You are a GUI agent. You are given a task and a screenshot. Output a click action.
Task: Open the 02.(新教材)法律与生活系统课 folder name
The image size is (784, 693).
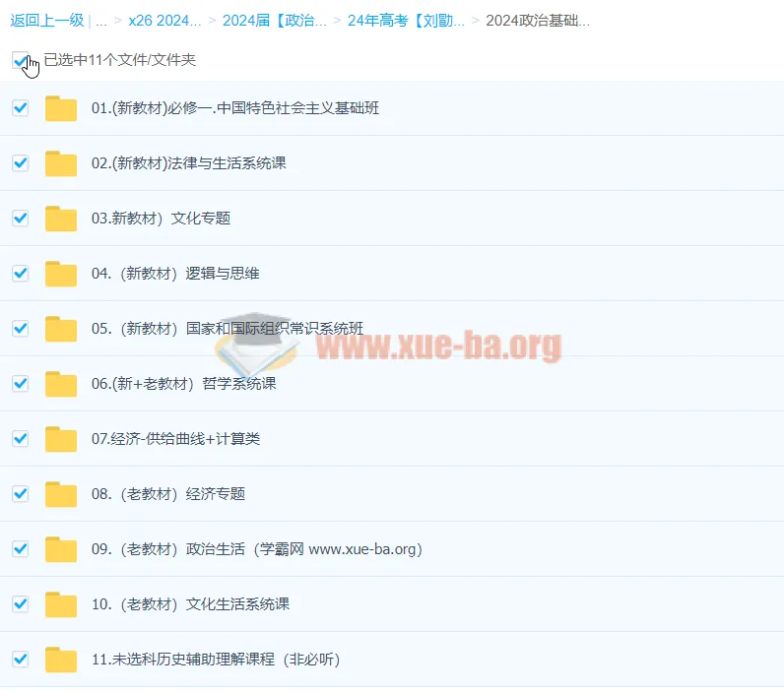click(188, 163)
